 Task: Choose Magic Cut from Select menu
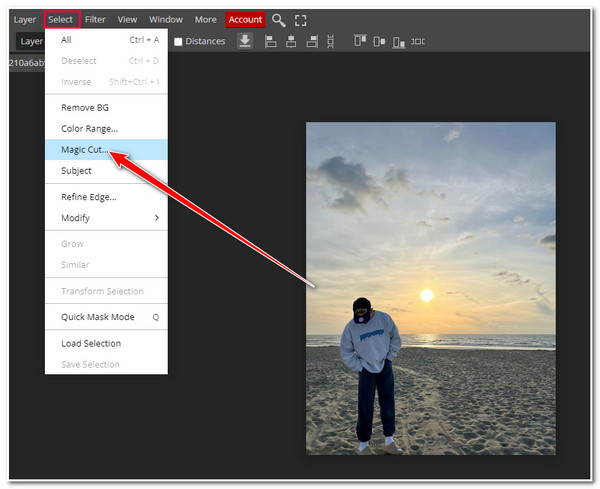85,150
